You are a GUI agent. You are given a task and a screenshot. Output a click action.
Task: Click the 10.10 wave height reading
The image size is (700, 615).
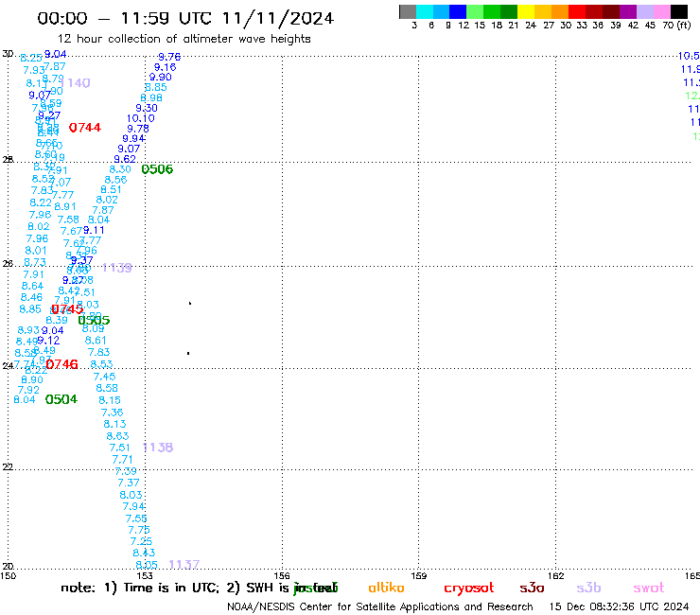coord(141,118)
